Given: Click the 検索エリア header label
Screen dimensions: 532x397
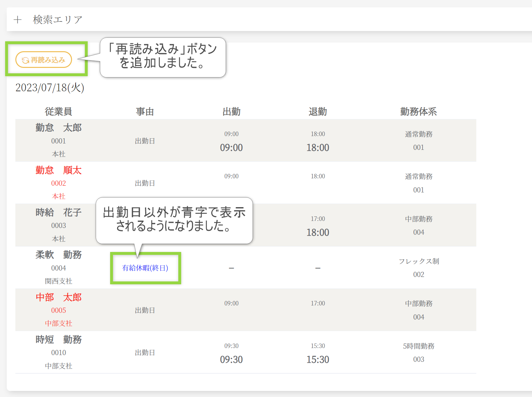Looking at the screenshot, I should [x=58, y=20].
